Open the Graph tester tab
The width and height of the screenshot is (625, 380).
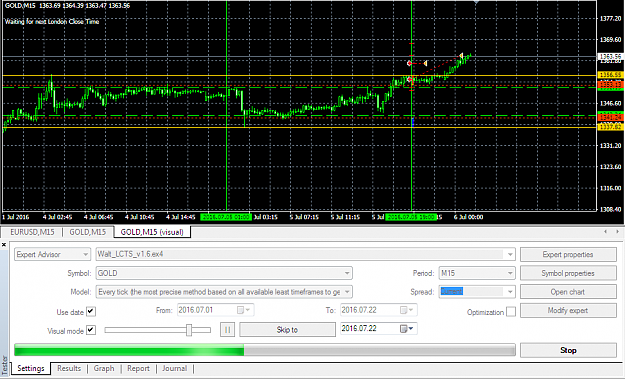tap(104, 368)
